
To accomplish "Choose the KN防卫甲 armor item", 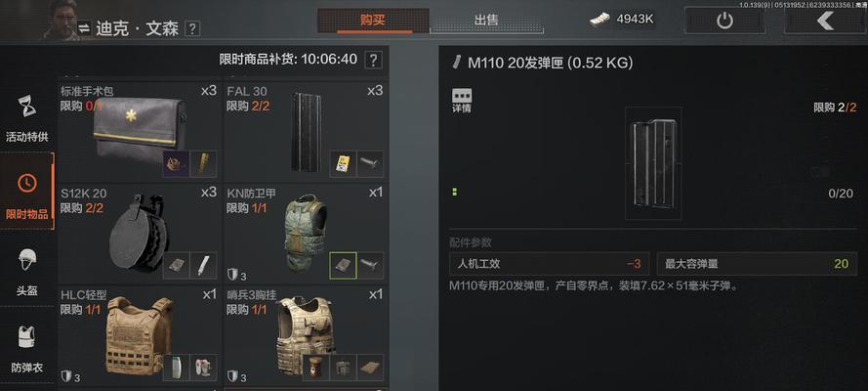I will coord(306,235).
